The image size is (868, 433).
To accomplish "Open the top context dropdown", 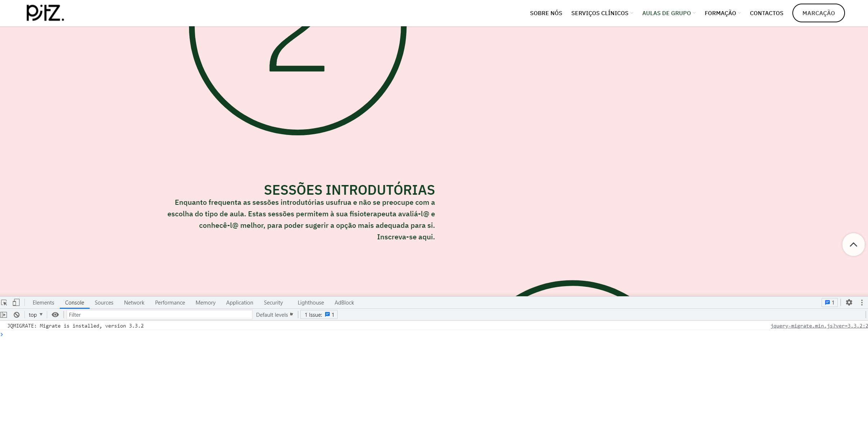I will coord(36,315).
